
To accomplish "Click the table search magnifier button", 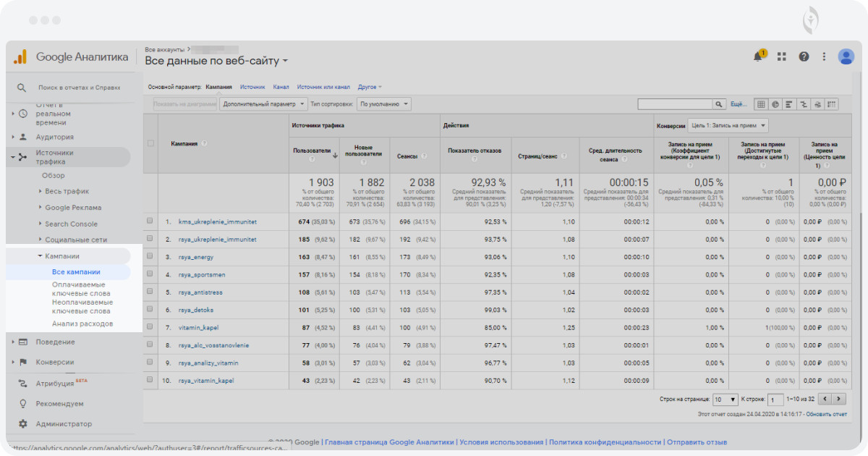I will click(719, 104).
